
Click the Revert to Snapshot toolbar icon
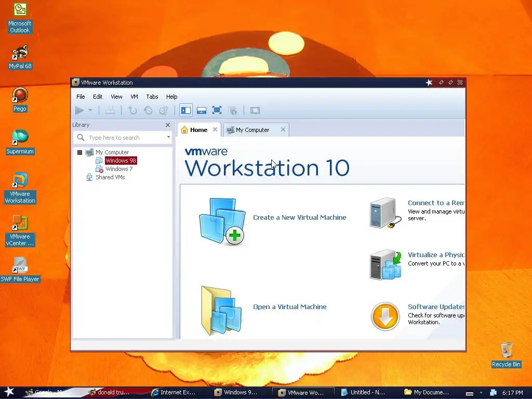point(148,110)
